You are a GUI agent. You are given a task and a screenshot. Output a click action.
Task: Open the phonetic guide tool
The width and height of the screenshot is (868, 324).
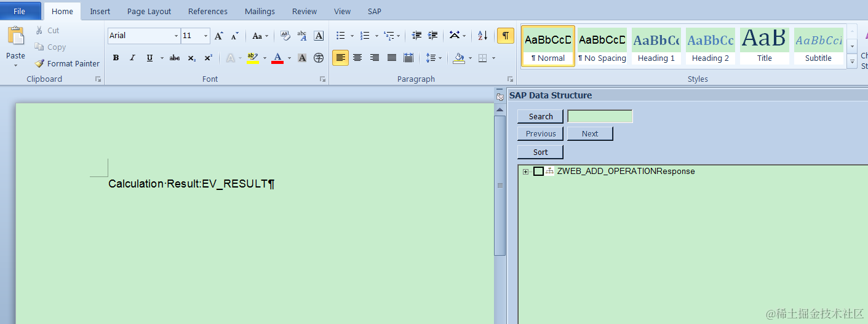click(301, 36)
